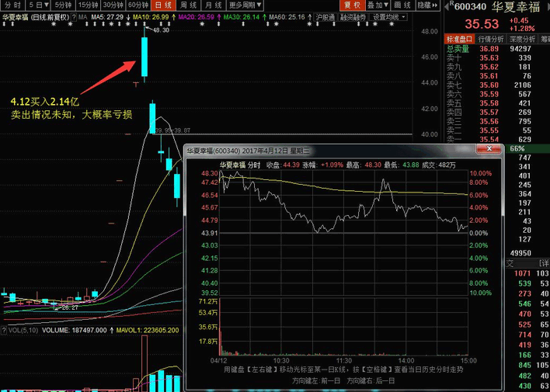This screenshot has width=550, height=392.
Task: Click the MAVOL1: 223605.200 readout
Action: click(x=148, y=331)
